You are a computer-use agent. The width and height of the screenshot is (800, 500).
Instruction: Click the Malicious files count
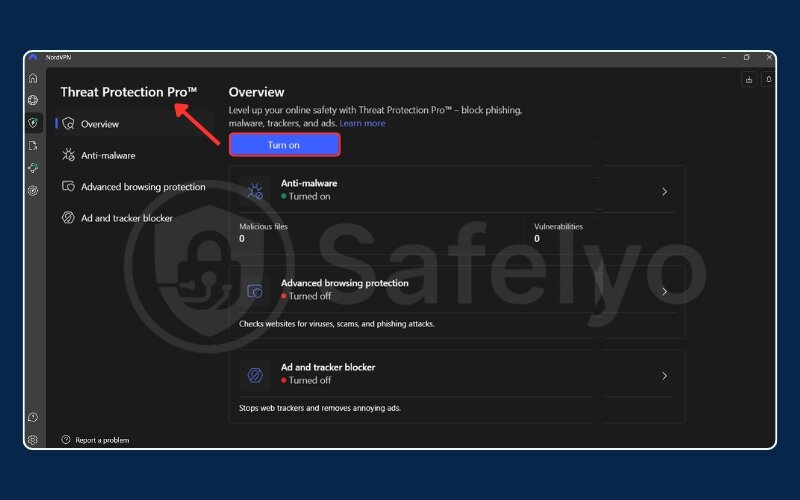[x=242, y=239]
